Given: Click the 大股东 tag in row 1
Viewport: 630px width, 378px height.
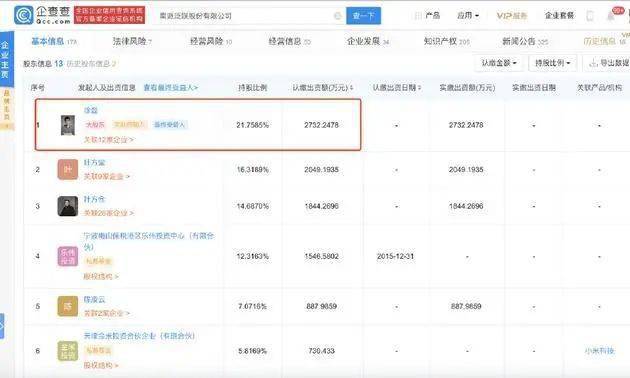Looking at the screenshot, I should click(95, 125).
